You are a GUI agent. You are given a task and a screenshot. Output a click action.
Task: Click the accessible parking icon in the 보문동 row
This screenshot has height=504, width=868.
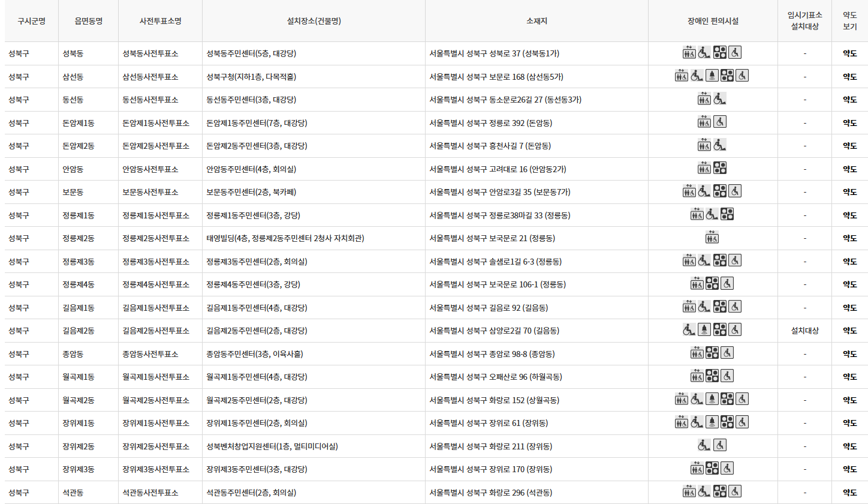point(734,191)
